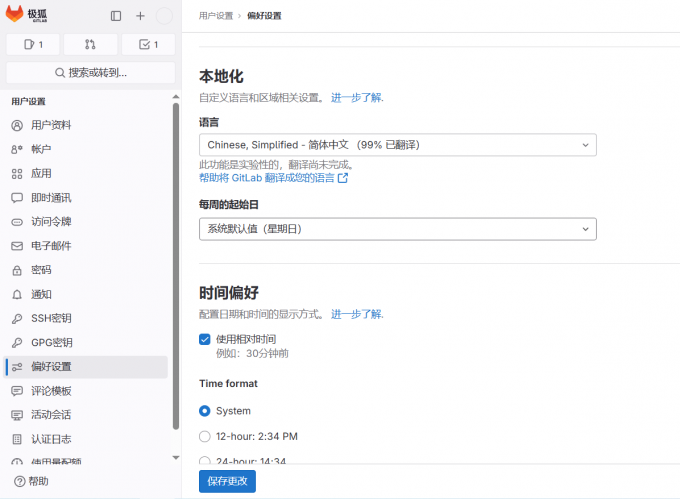
Task: Select the 12-hour: 2:34 PM radio
Action: (205, 436)
